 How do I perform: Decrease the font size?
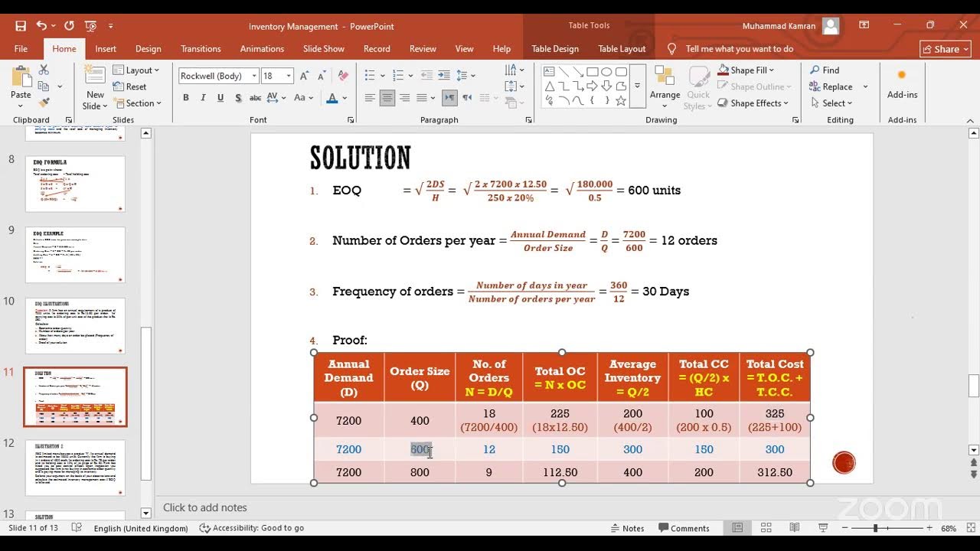click(322, 76)
